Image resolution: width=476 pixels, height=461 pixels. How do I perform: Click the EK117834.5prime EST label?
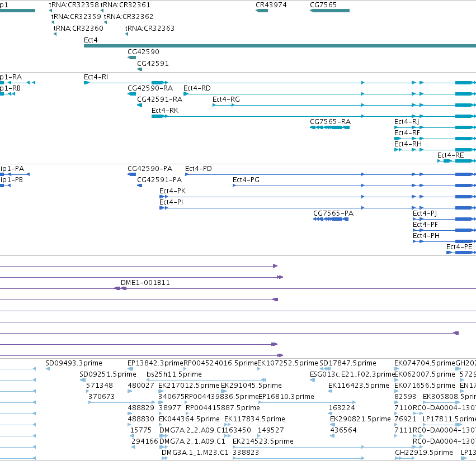point(255,420)
